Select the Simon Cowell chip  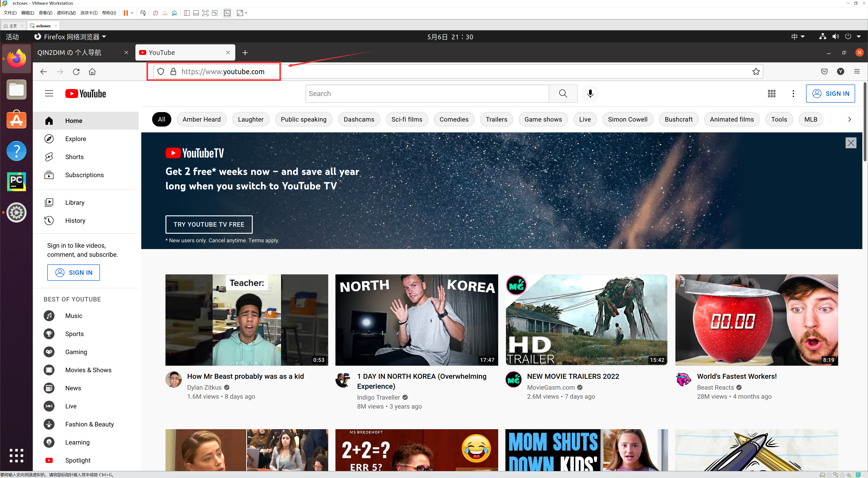(x=627, y=119)
